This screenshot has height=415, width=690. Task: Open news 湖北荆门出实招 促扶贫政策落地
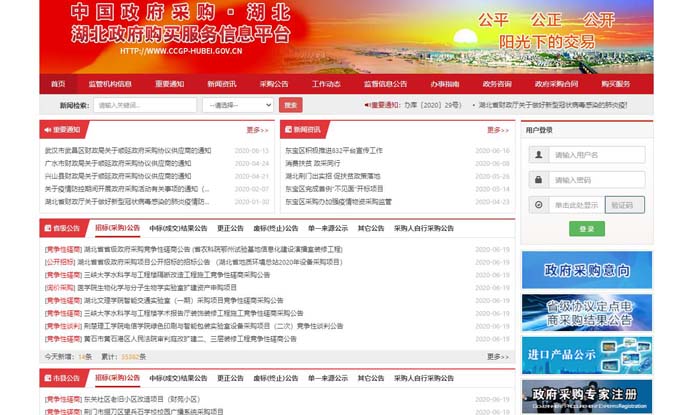332,176
